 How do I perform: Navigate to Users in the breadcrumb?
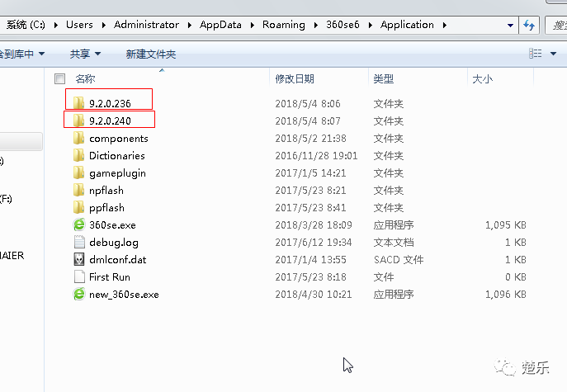point(79,25)
